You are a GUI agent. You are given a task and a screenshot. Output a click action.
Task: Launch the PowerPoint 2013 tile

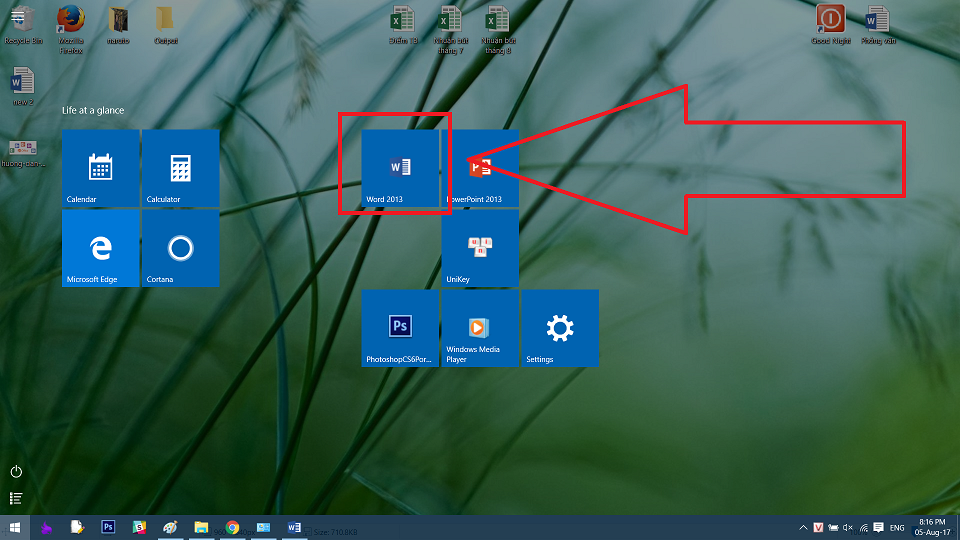480,168
